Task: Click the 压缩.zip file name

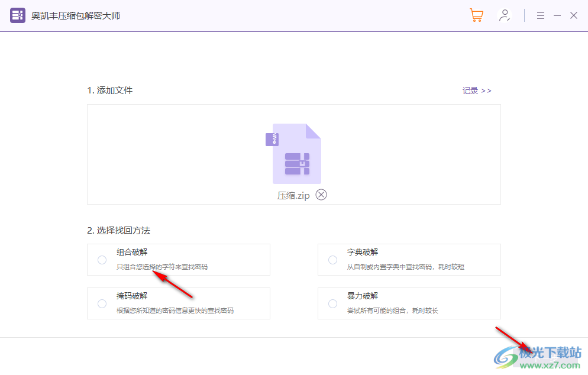Action: coord(293,196)
